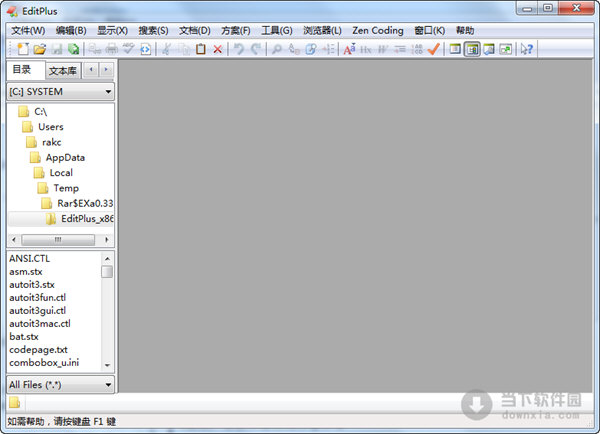Viewport: 600px width, 434px height.
Task: Toggle the column marker W toolbar button
Action: [x=383, y=49]
